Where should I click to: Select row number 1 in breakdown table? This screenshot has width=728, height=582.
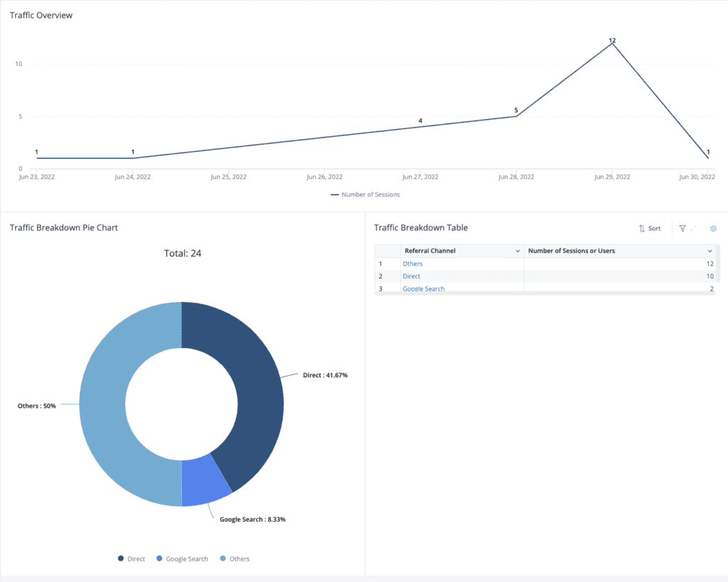[x=380, y=264]
